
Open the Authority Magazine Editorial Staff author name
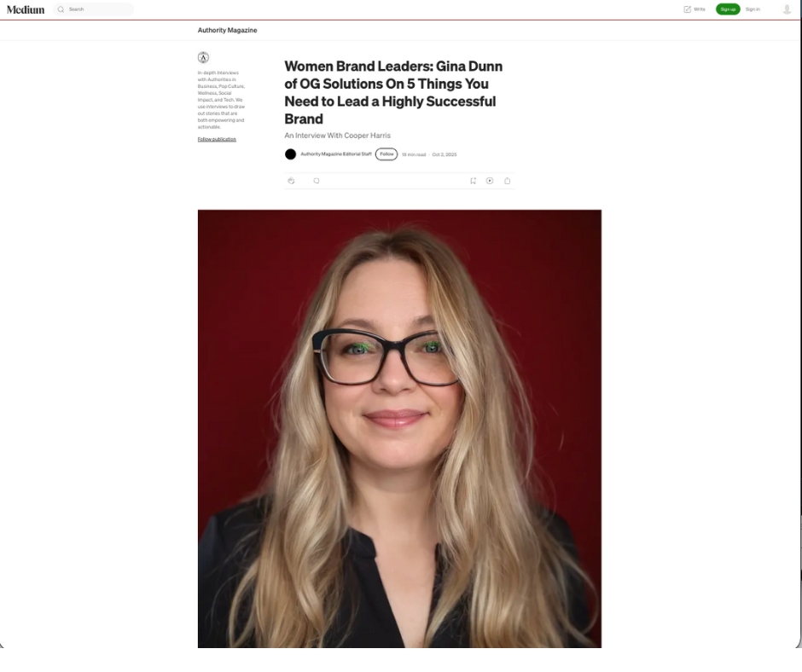[x=336, y=154]
